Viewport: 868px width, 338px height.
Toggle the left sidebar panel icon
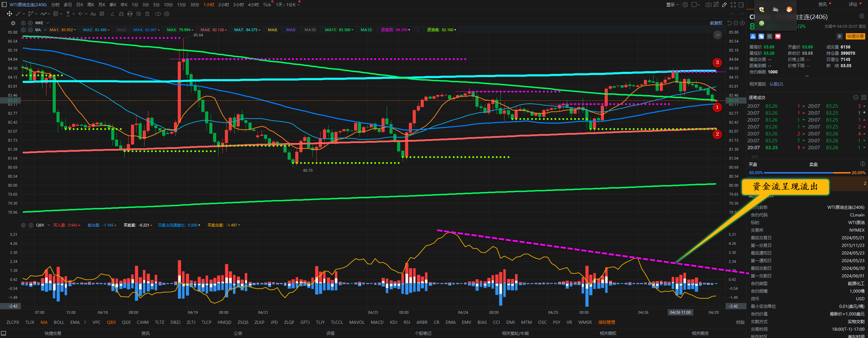tap(4, 5)
